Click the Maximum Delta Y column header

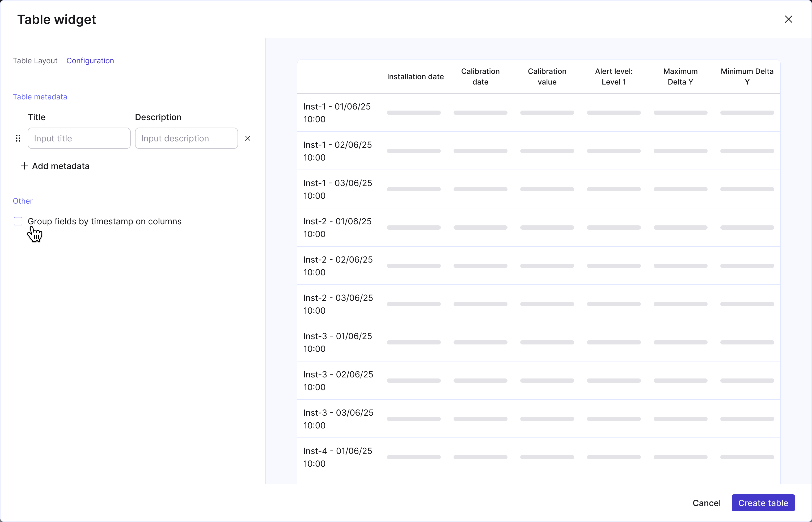point(680,77)
